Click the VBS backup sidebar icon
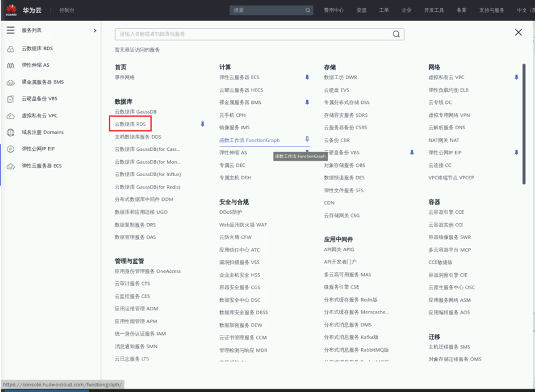 11,99
